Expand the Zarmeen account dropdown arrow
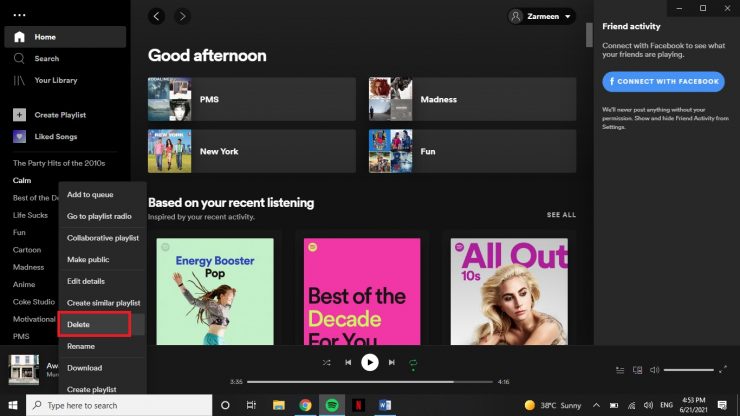This screenshot has height=416, width=740. pos(568,17)
